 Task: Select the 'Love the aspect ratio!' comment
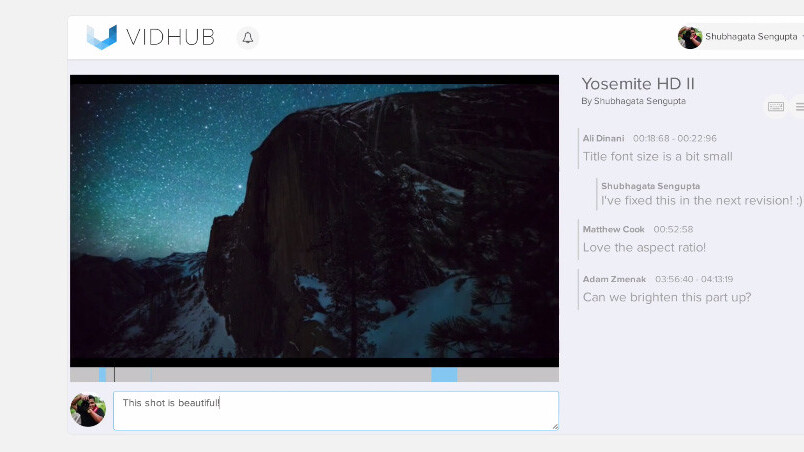(644, 247)
